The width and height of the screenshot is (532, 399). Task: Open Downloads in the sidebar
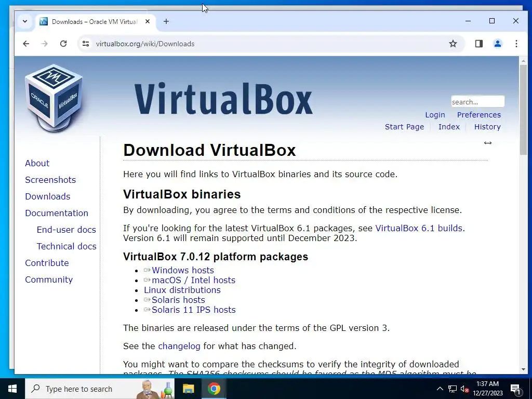(47, 196)
